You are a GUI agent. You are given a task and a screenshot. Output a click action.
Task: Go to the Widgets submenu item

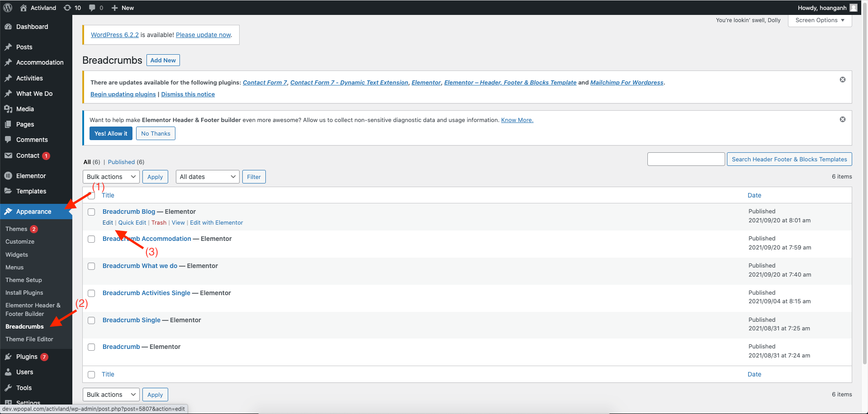[17, 254]
